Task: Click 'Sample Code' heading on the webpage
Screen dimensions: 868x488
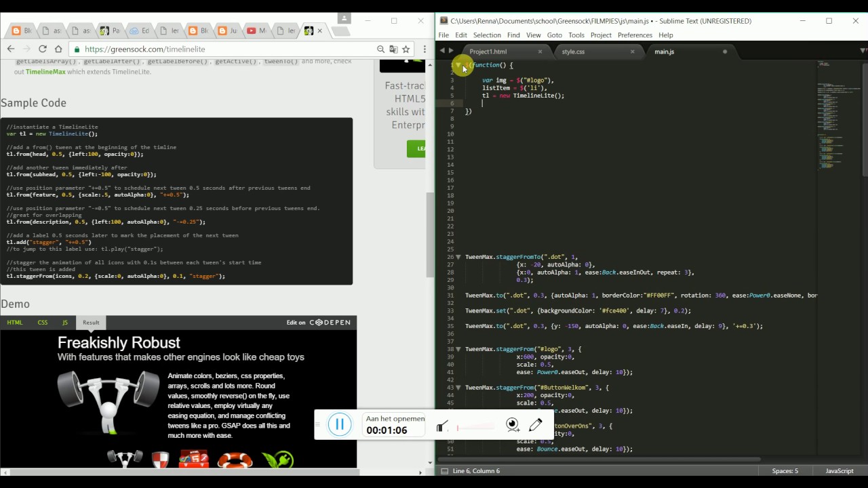Action: 33,103
